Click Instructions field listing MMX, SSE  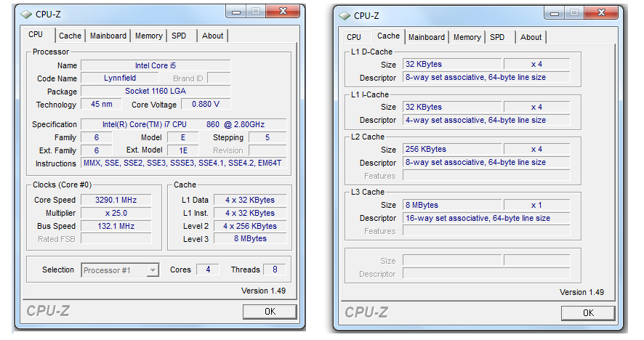tap(184, 163)
